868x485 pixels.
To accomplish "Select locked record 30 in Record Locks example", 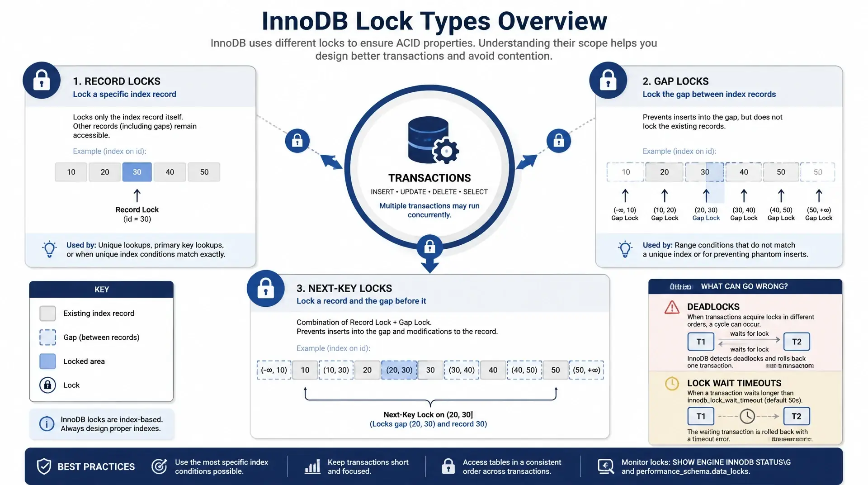I will [x=137, y=172].
